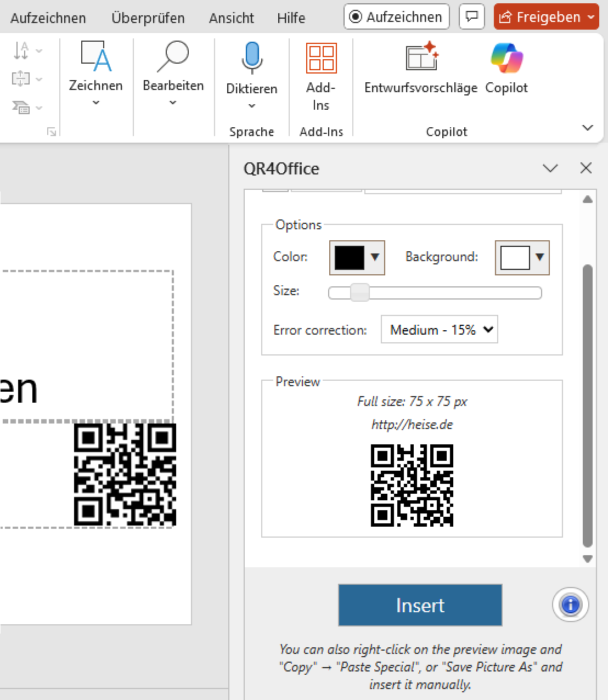Expand QR4Office pane options chevron

550,168
